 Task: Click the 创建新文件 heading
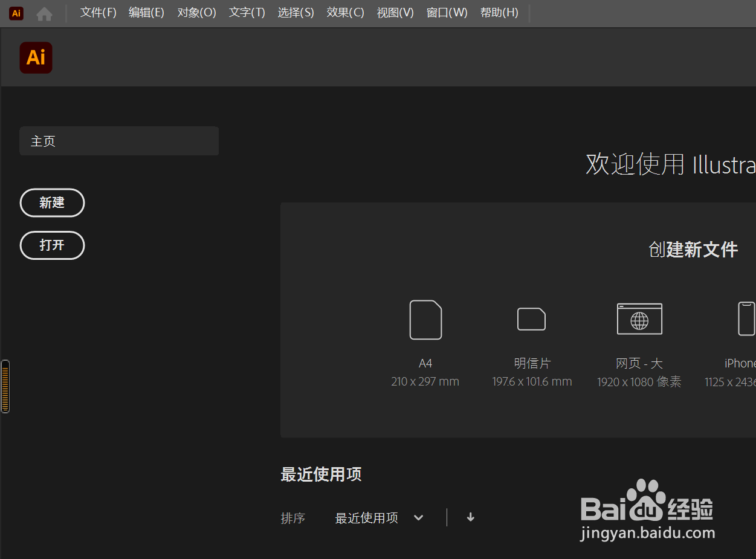tap(693, 250)
